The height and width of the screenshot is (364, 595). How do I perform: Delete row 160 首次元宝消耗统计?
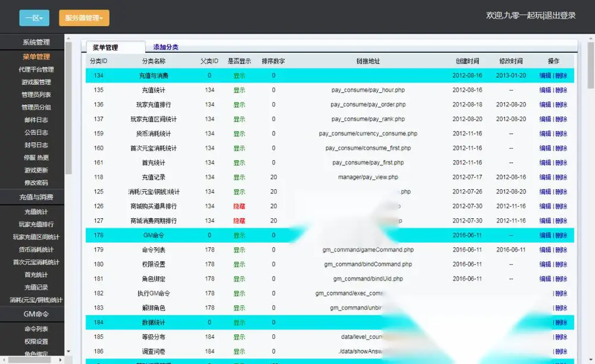tap(561, 148)
